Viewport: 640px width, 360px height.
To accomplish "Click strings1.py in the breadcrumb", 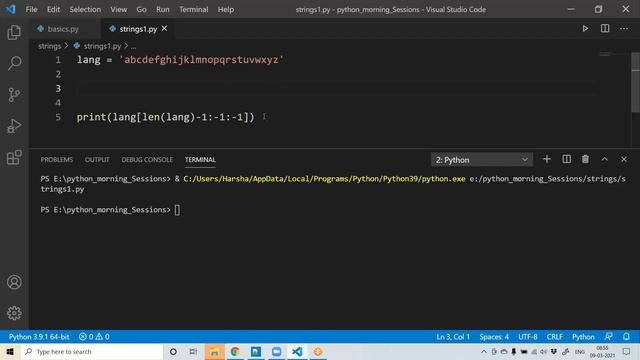I will (x=102, y=46).
